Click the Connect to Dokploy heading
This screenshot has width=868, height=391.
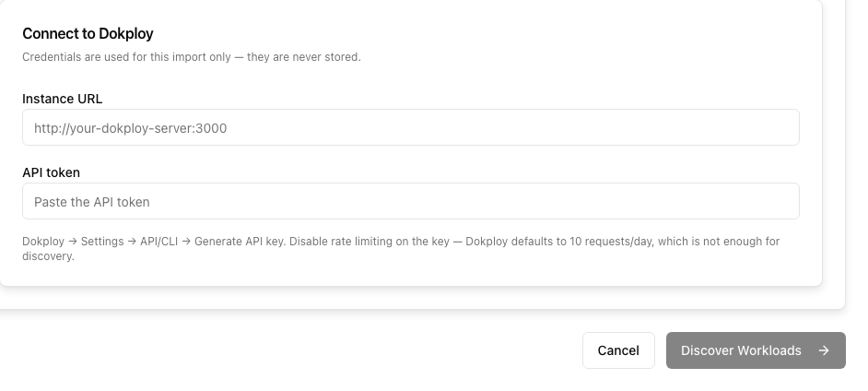[88, 34]
